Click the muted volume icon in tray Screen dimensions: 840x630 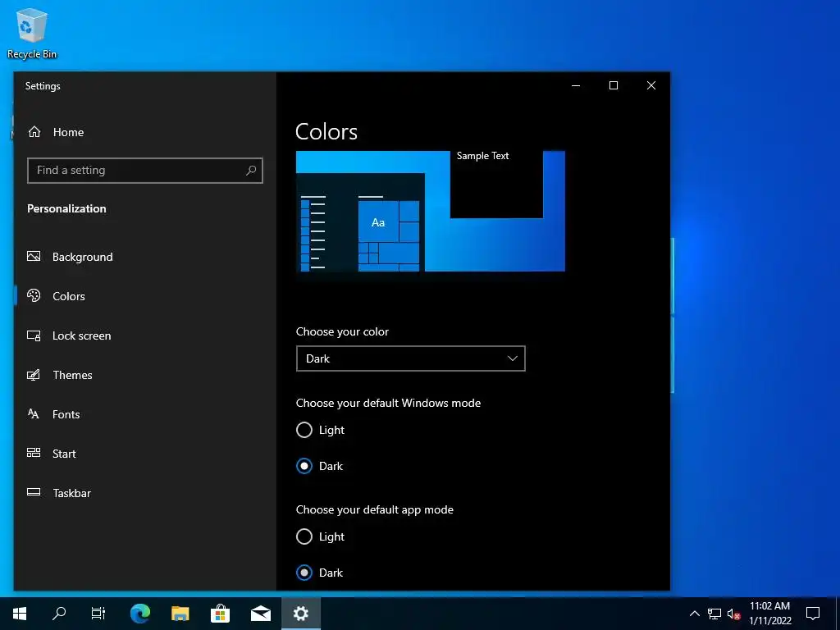pos(734,614)
